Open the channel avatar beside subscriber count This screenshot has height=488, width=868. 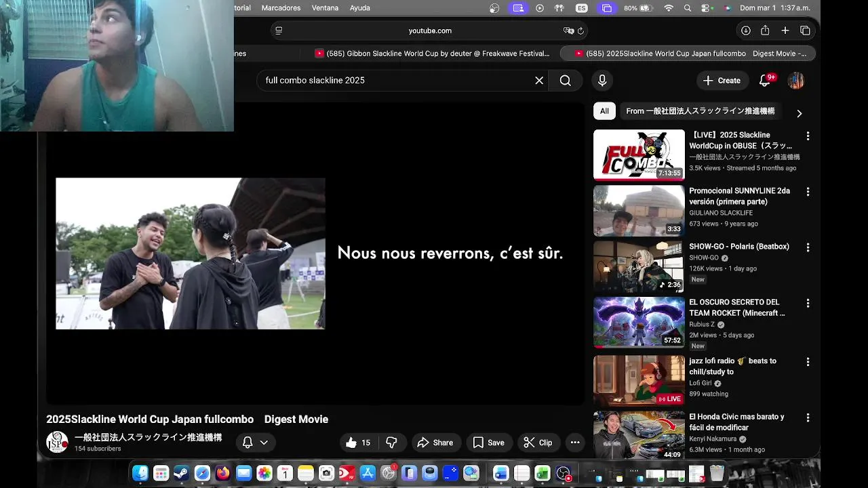(57, 442)
